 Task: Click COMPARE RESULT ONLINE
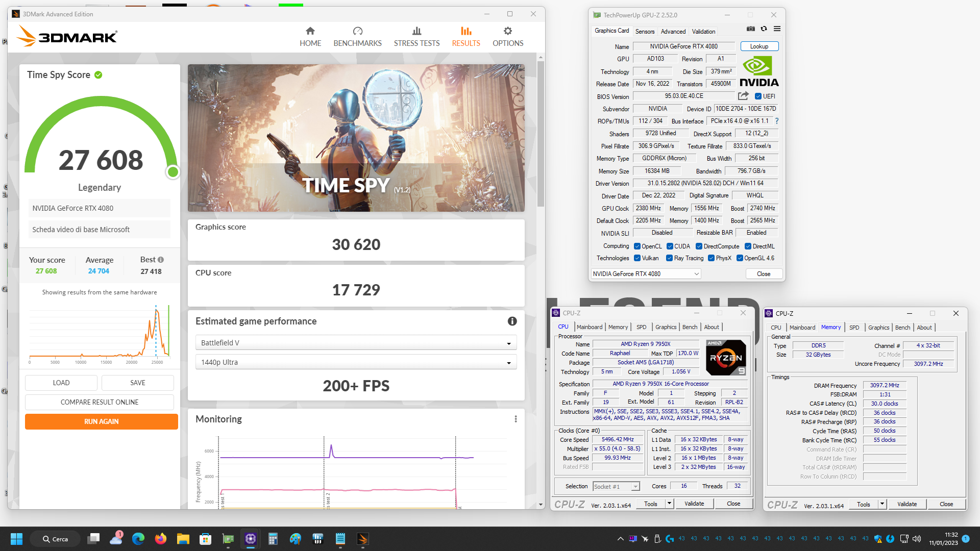click(100, 402)
